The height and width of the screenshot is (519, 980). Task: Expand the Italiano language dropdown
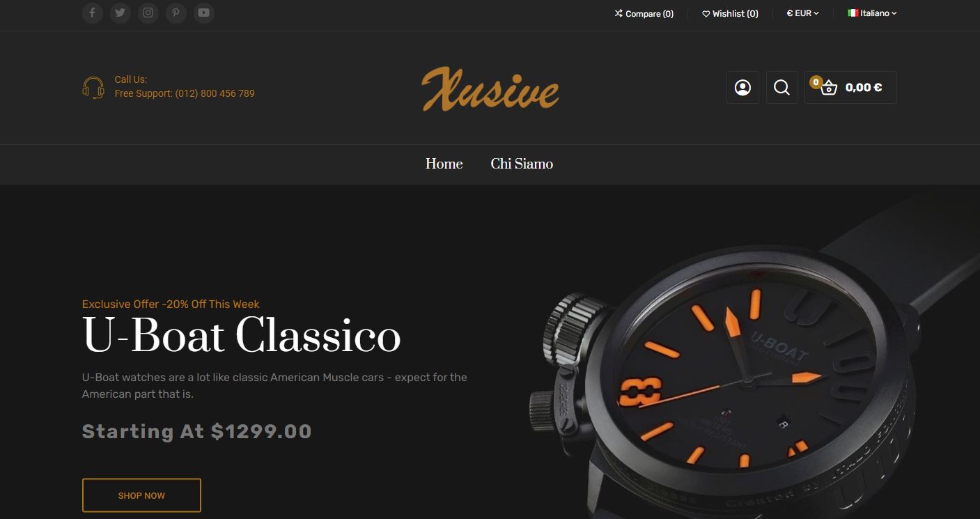click(872, 13)
